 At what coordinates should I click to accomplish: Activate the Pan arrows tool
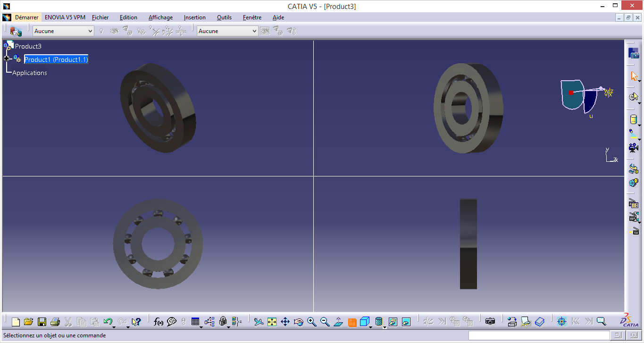(x=285, y=322)
